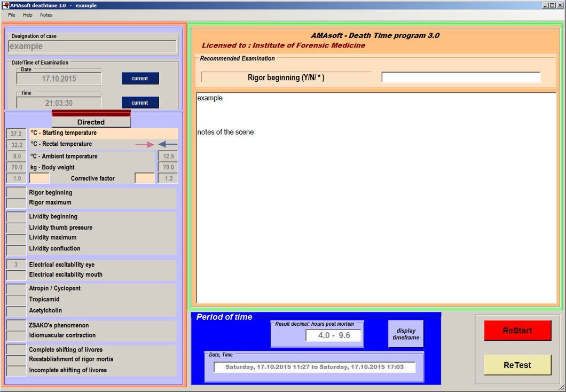Click the Starting temperature value box
The width and height of the screenshot is (566, 392).
(x=16, y=134)
